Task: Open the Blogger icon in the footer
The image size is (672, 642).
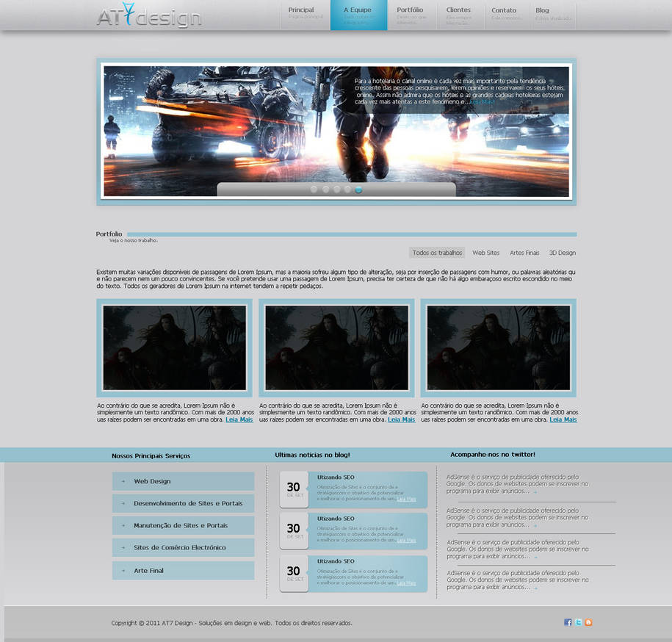Action: [588, 622]
